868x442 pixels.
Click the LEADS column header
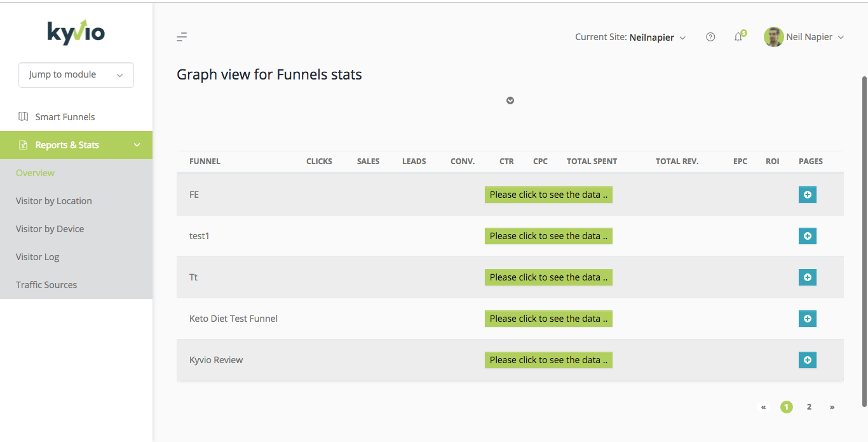414,162
